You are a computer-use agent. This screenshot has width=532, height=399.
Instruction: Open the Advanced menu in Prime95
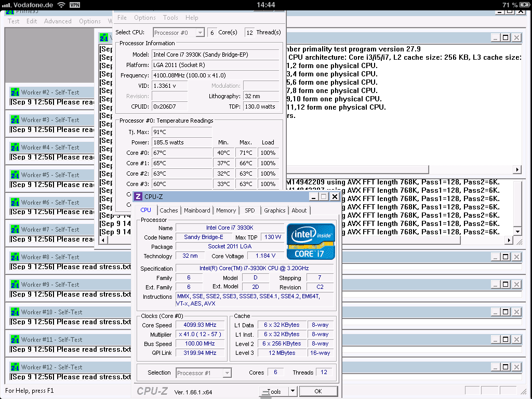[58, 21]
